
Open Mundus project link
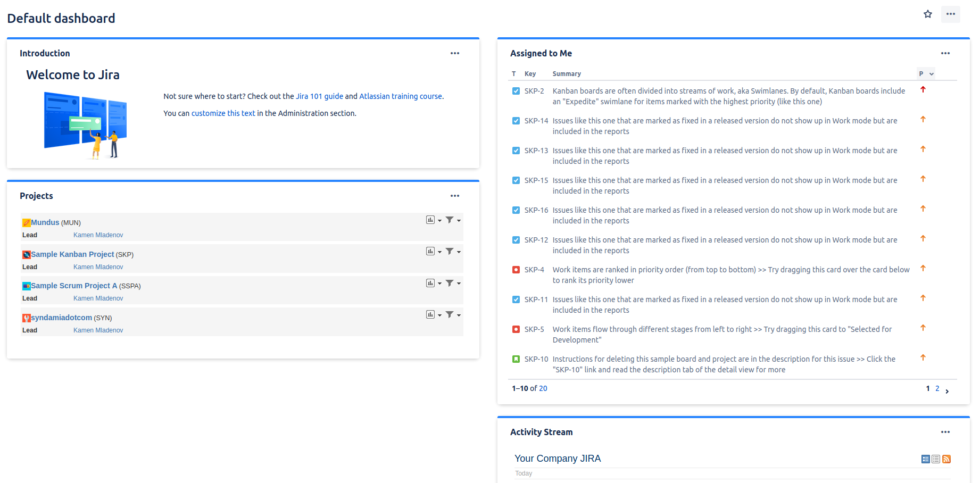(x=45, y=222)
